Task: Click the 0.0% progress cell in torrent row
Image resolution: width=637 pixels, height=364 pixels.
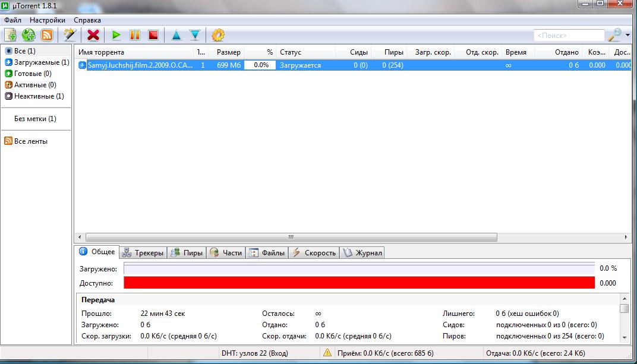Action: coord(260,65)
